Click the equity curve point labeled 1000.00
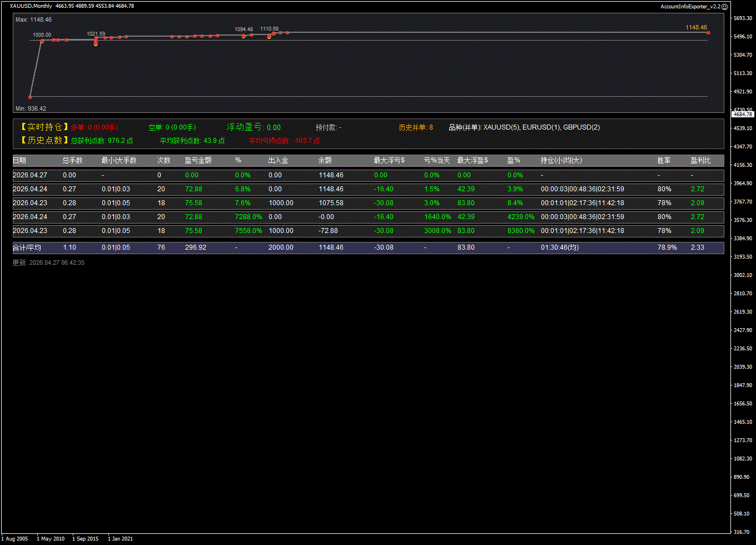The width and height of the screenshot is (756, 545). pos(42,41)
